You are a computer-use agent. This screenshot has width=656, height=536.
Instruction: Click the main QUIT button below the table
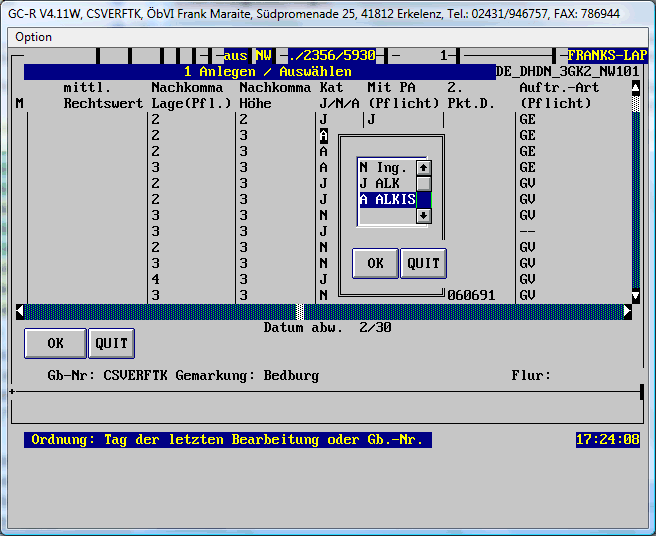pyautogui.click(x=111, y=344)
